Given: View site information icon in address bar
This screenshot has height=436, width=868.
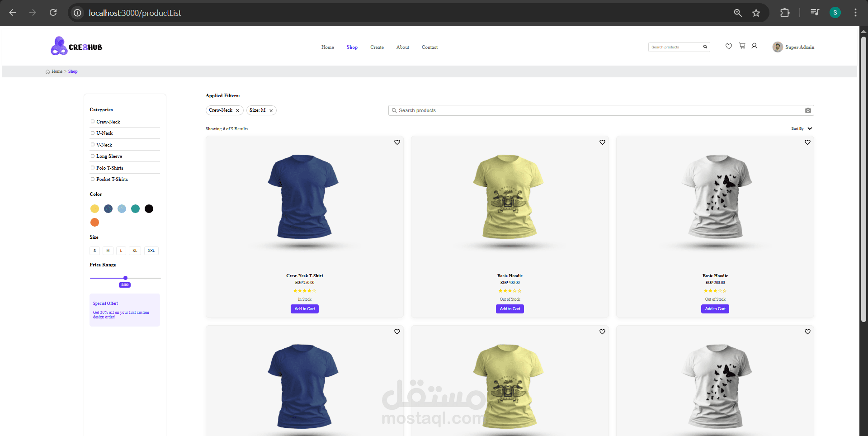Looking at the screenshot, I should 78,13.
